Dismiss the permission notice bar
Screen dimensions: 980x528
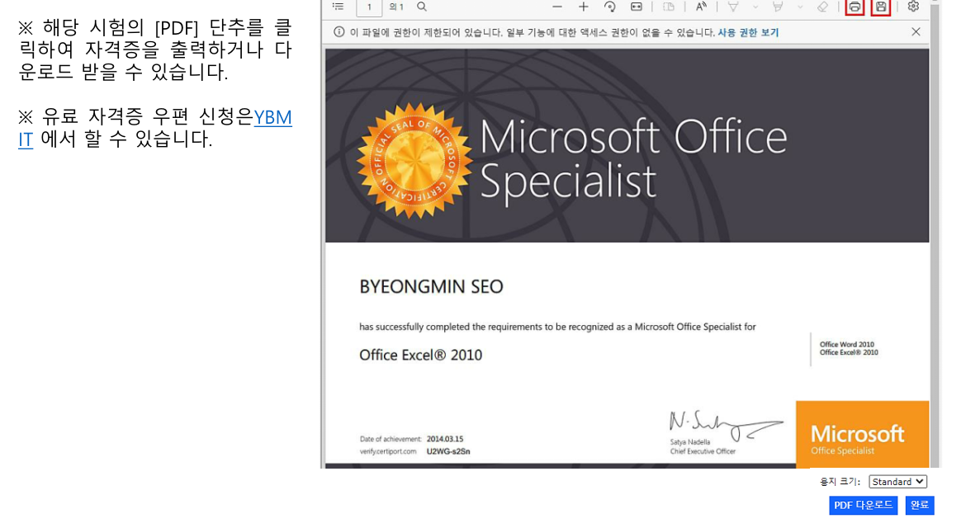(x=916, y=32)
